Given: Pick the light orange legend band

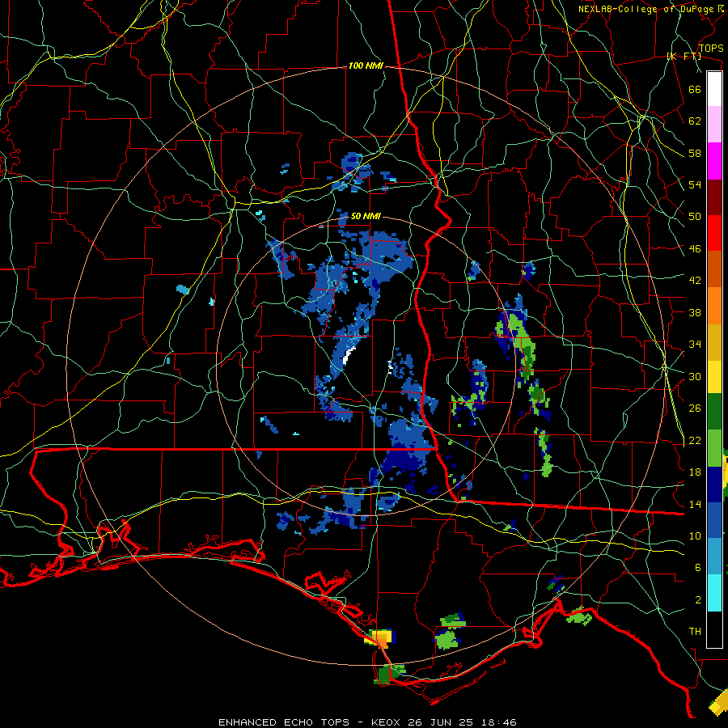Looking at the screenshot, I should pyautogui.click(x=714, y=306).
